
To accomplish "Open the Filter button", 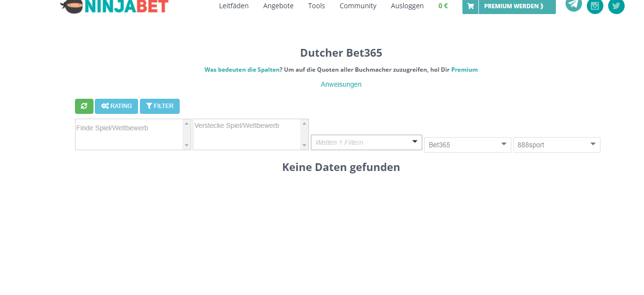I will (x=160, y=106).
